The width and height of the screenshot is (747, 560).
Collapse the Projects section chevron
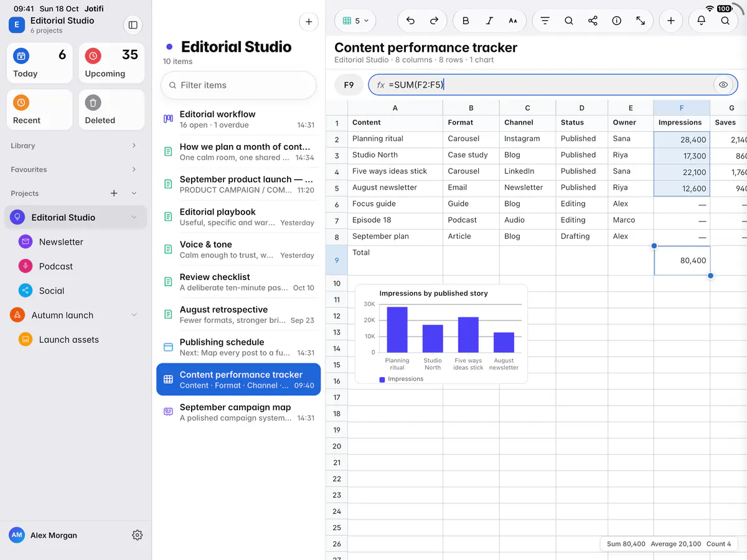click(134, 194)
